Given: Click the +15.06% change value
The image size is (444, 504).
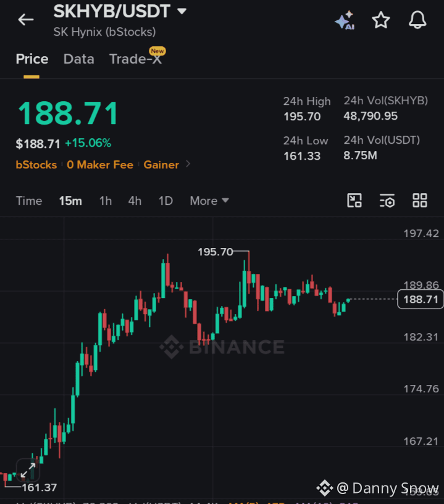Looking at the screenshot, I should tap(88, 143).
